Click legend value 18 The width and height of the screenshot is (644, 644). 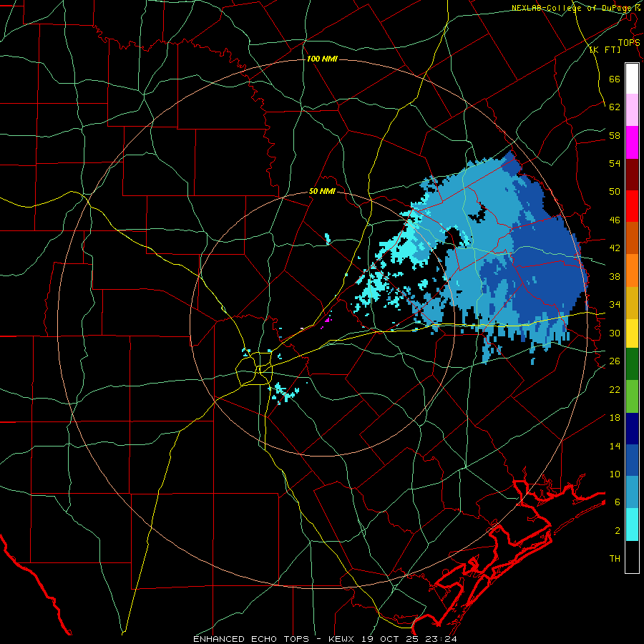click(x=615, y=418)
